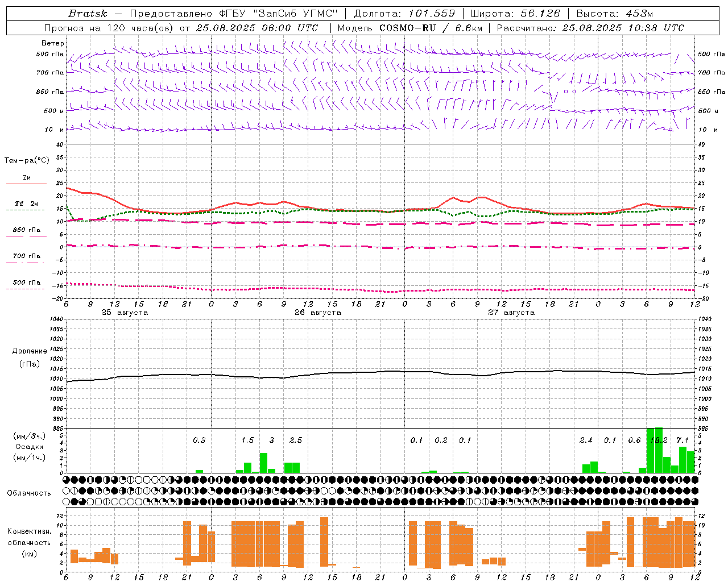Click the "Осадки" precipitation panel label
Screen dimensions: 728x582
pyautogui.click(x=29, y=447)
